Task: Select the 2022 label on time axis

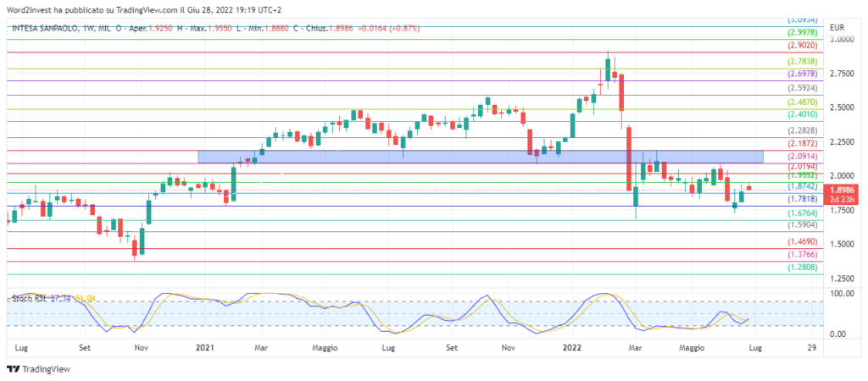Action: click(x=573, y=347)
